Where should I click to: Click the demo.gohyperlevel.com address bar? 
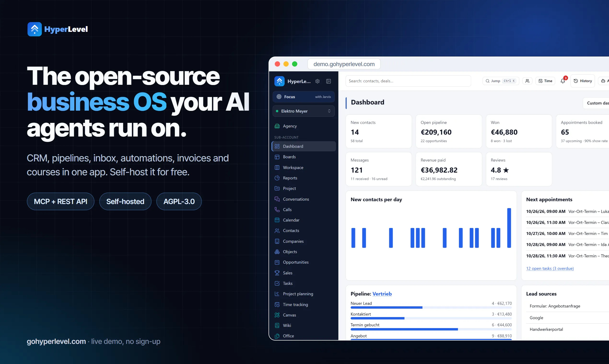pos(344,64)
